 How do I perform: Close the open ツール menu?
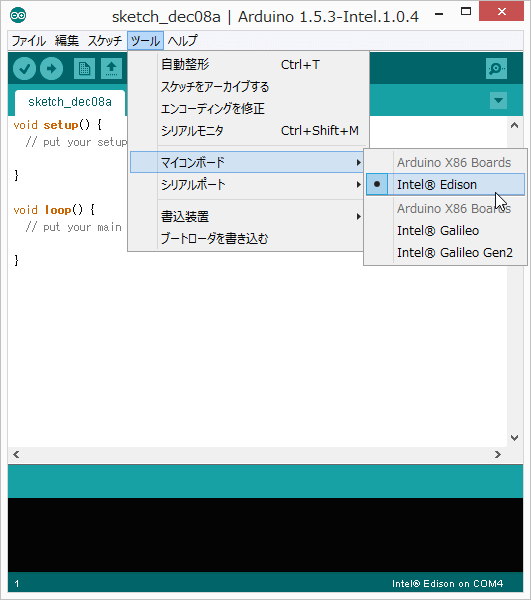click(x=145, y=41)
